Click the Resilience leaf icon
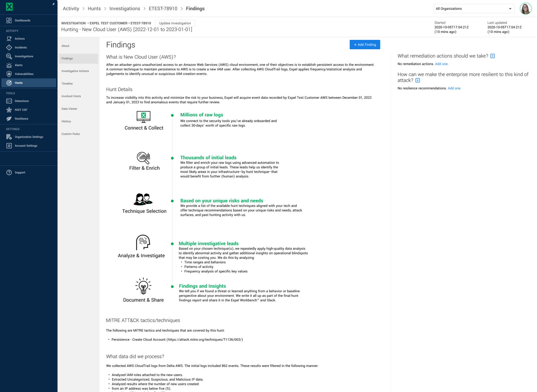This screenshot has height=392, width=537. coord(9,118)
